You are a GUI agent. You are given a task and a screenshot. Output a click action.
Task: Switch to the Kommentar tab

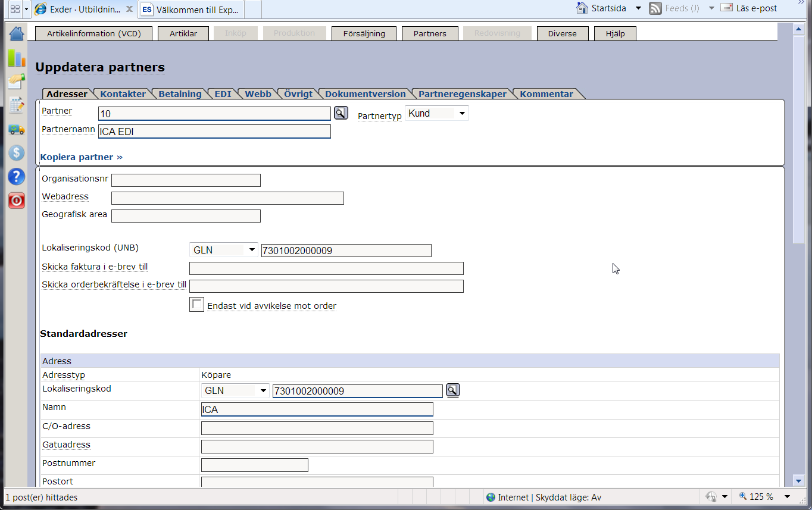(546, 93)
